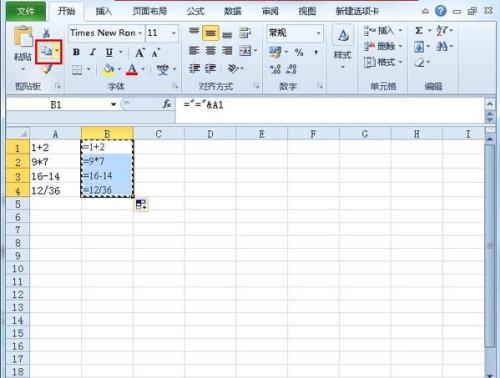The height and width of the screenshot is (378, 500).
Task: Expand the Times New Roman font dropdown
Action: click(x=140, y=33)
